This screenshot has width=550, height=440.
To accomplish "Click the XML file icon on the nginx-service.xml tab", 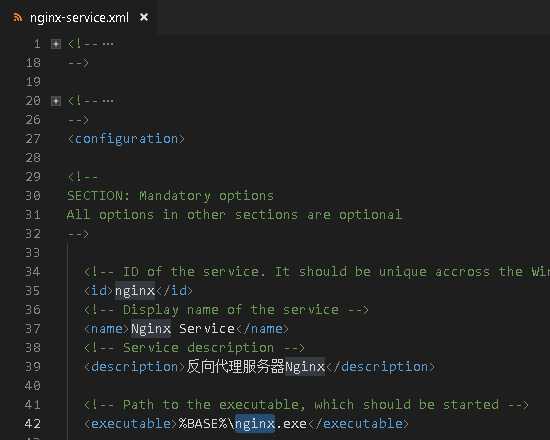I will pyautogui.click(x=17, y=17).
